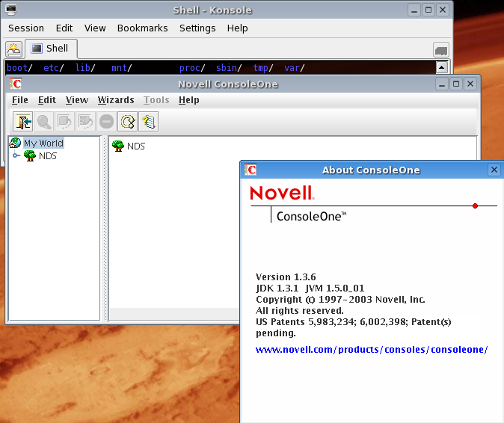This screenshot has height=423, width=504.
Task: Minimize the Shell - Konsole window
Action: click(x=414, y=10)
